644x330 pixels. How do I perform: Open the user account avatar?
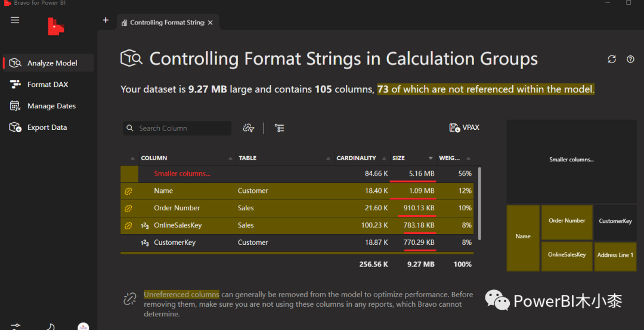[x=83, y=326]
